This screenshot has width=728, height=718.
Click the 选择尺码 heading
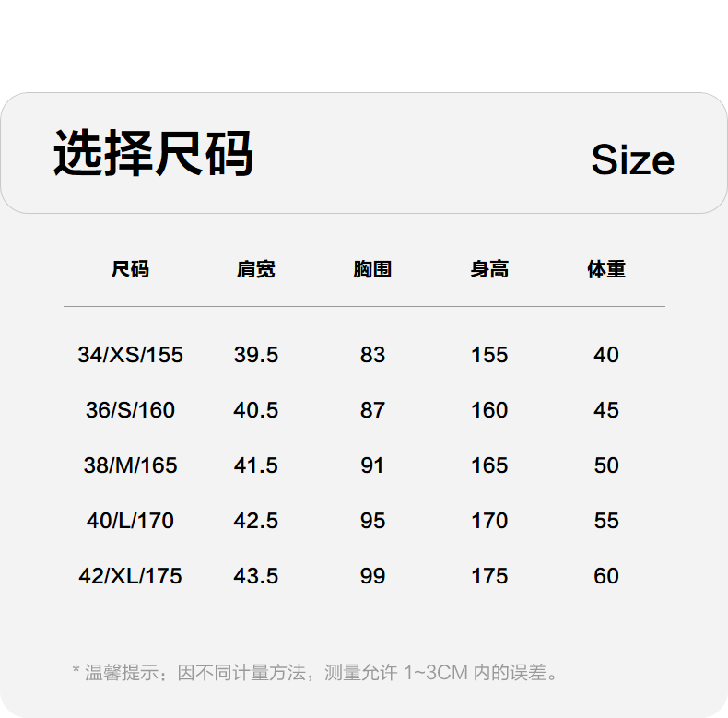click(153, 153)
